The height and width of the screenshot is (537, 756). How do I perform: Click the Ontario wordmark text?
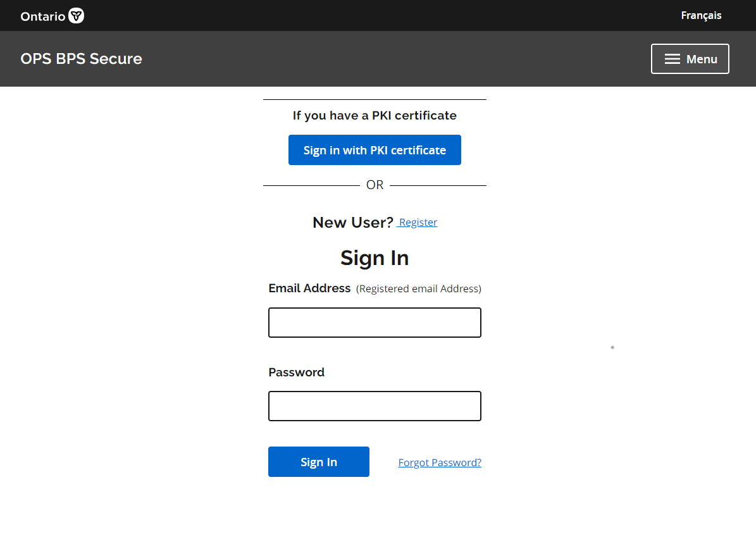coord(43,16)
